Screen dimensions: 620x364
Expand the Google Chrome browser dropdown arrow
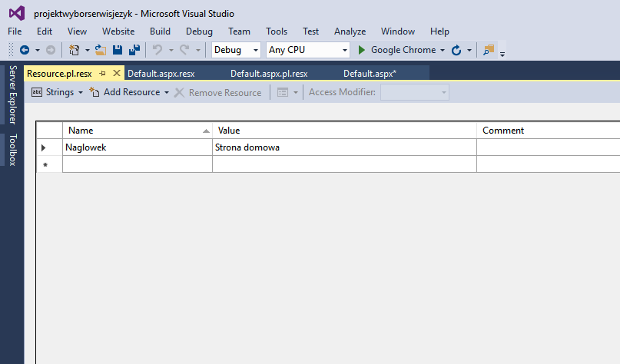pos(443,50)
